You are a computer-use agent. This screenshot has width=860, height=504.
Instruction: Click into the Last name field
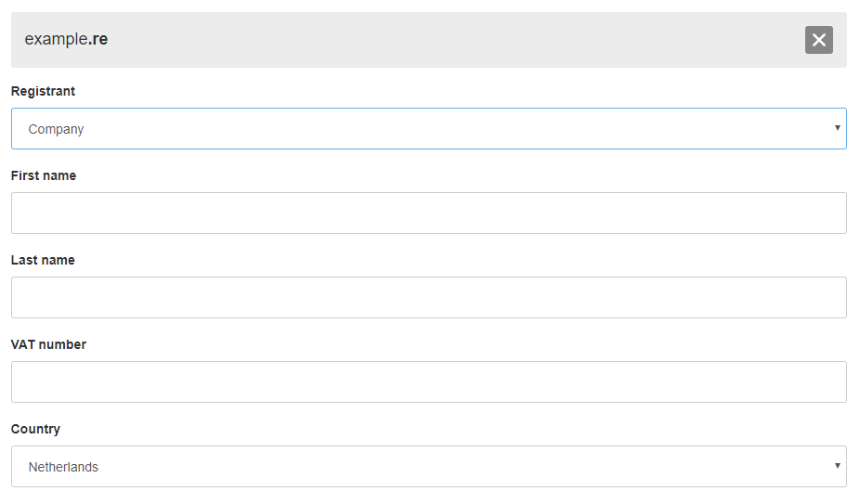[428, 297]
